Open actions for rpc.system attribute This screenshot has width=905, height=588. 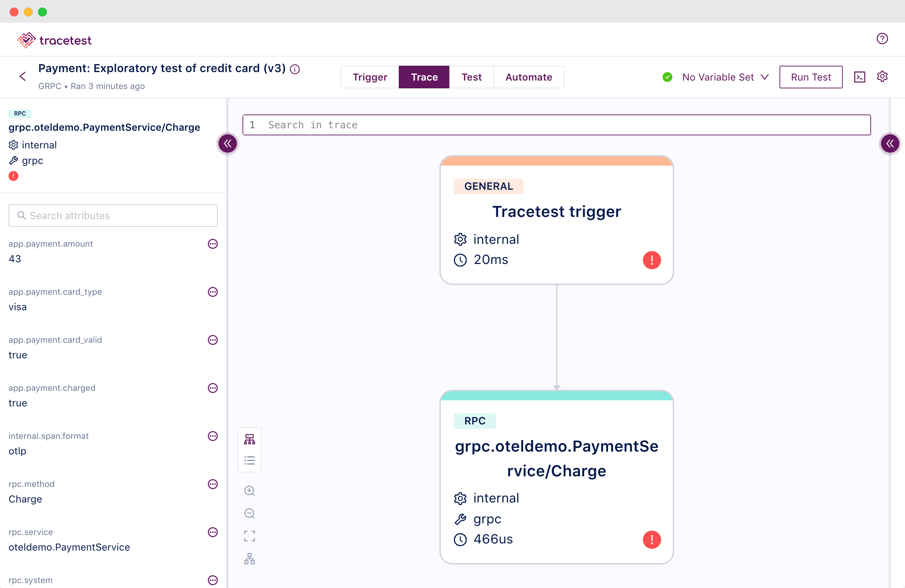pyautogui.click(x=212, y=580)
